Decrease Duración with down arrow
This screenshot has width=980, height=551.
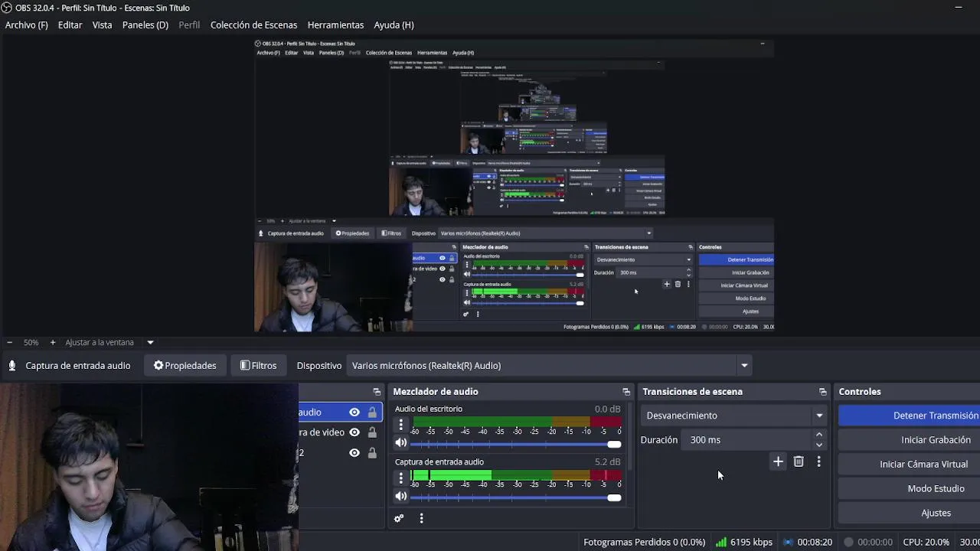click(x=819, y=445)
